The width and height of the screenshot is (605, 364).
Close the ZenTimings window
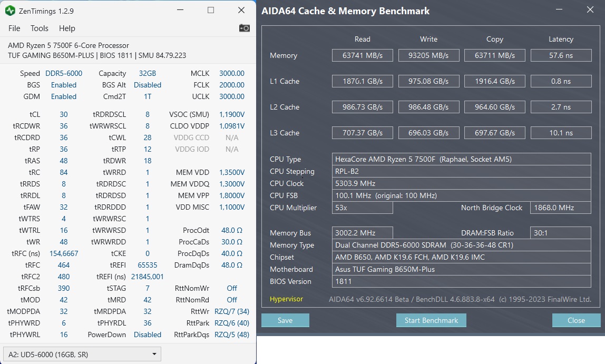click(241, 10)
